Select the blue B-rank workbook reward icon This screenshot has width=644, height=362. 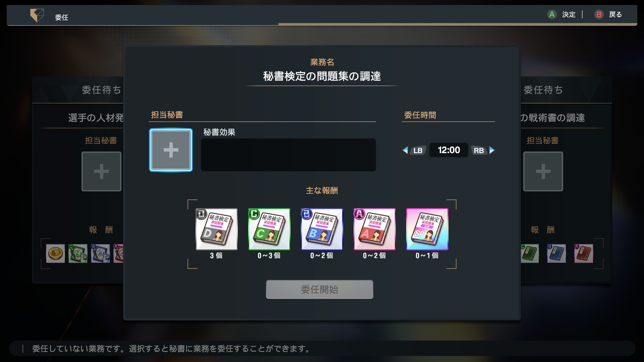pos(322,229)
